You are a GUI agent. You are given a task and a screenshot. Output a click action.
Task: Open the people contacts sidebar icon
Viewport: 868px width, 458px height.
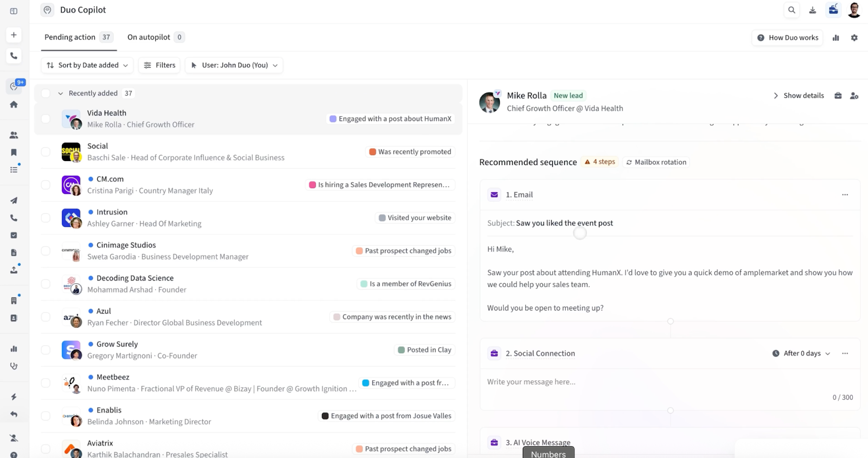[x=14, y=135]
